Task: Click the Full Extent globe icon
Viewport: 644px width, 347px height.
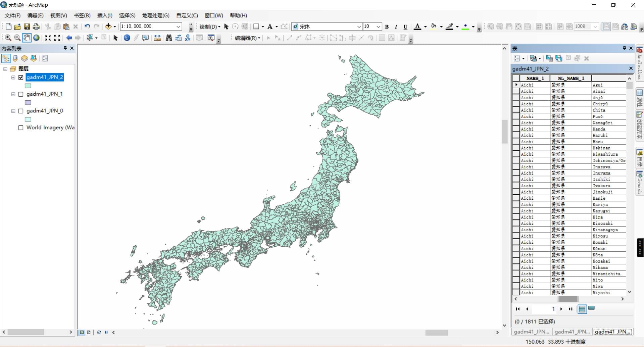Action: (36, 38)
